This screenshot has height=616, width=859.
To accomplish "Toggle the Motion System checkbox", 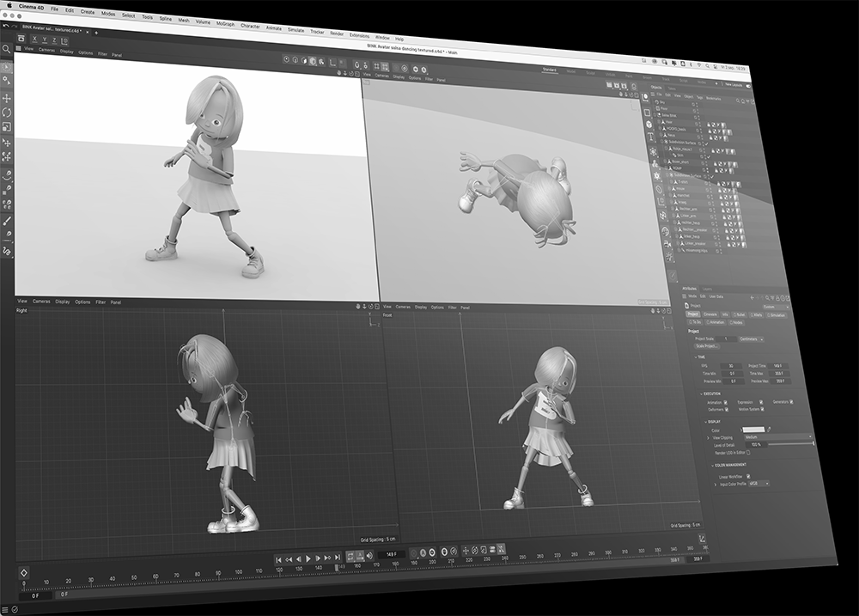I will tap(762, 409).
